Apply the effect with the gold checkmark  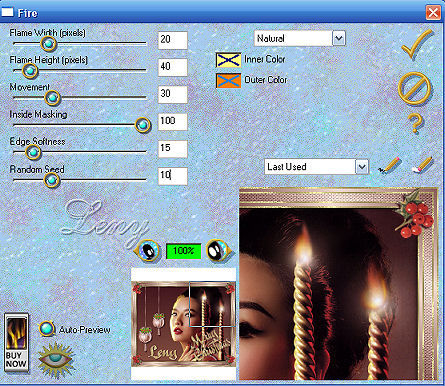[x=417, y=45]
